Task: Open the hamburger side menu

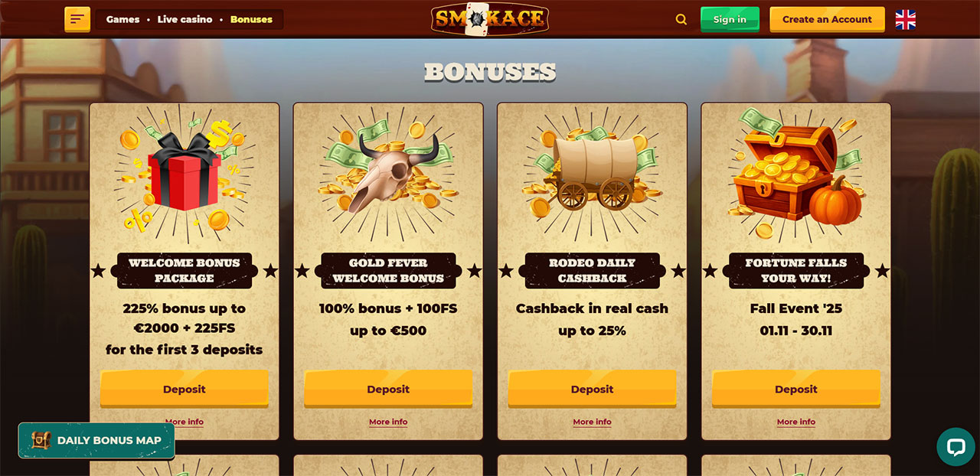Action: 77,19
